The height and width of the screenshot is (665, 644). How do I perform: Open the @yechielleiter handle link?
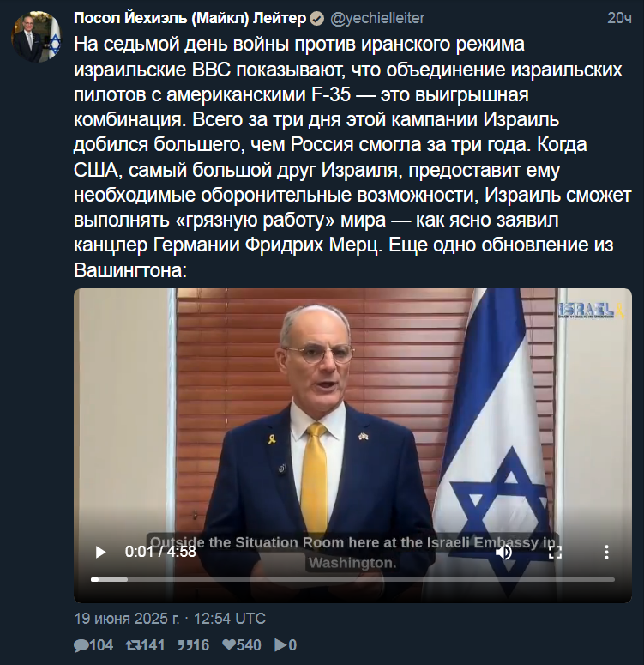[x=377, y=18]
